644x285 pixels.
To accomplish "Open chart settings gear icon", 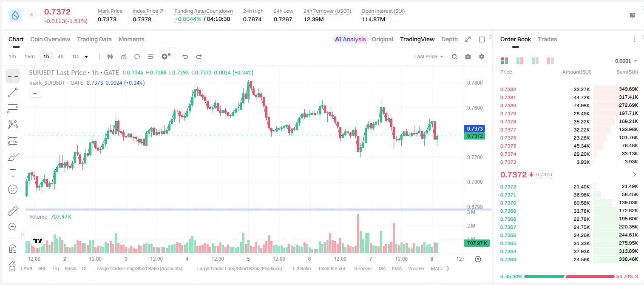I will tap(482, 57).
